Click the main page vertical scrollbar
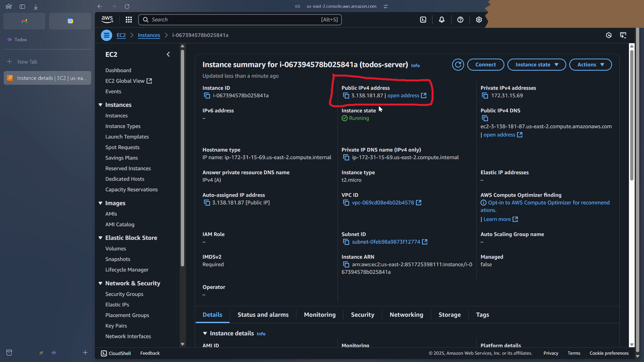 pos(632,115)
